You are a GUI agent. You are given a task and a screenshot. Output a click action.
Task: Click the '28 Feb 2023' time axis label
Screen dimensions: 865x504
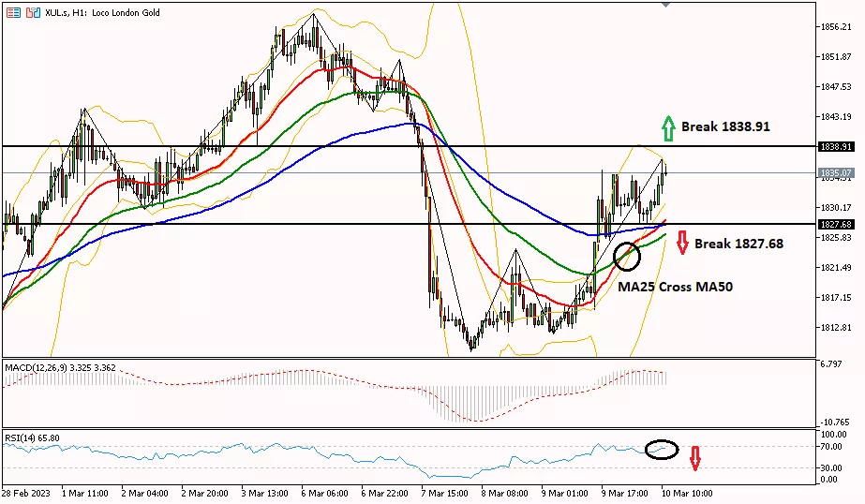[x=26, y=493]
